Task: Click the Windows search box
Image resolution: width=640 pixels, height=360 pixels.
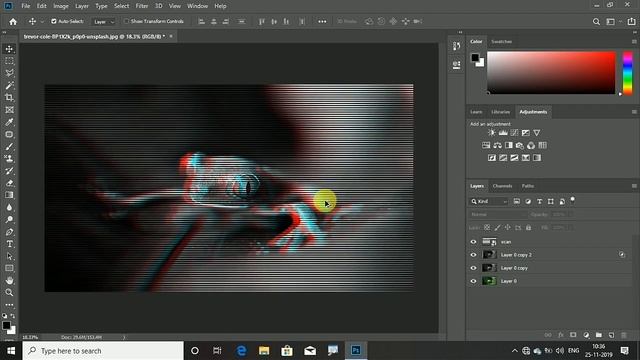Action: [x=103, y=351]
